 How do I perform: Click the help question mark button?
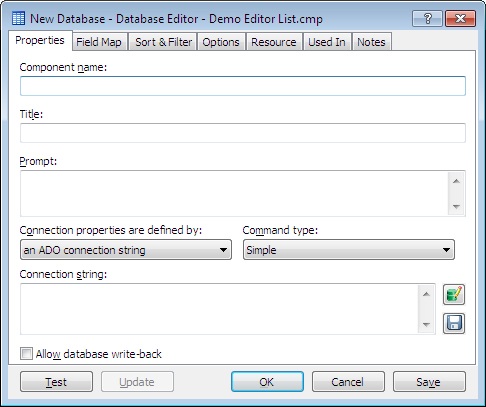(427, 18)
